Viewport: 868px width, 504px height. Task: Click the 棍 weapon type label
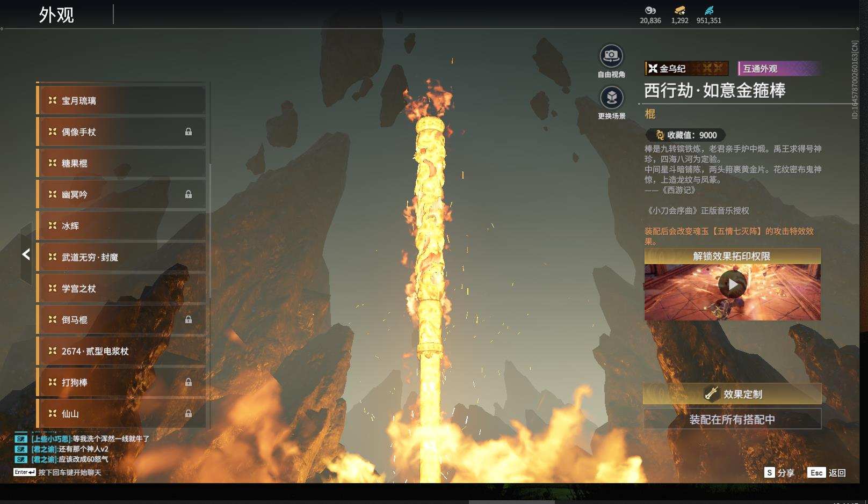650,114
